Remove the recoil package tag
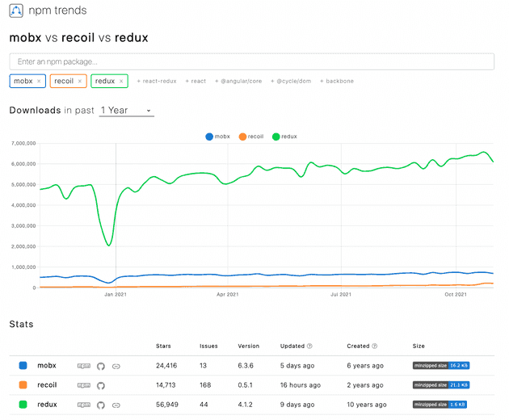 79,82
